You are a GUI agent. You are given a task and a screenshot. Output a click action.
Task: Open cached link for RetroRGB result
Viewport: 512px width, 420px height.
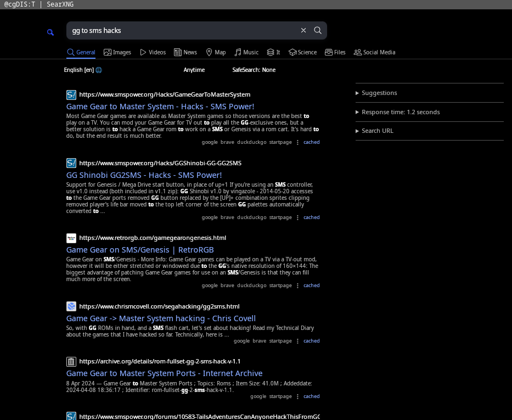click(312, 285)
